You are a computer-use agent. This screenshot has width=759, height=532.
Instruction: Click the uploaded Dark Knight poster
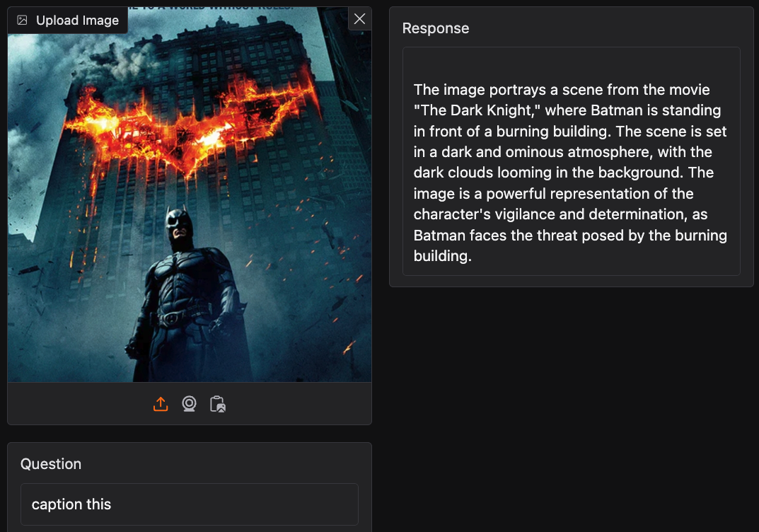190,195
